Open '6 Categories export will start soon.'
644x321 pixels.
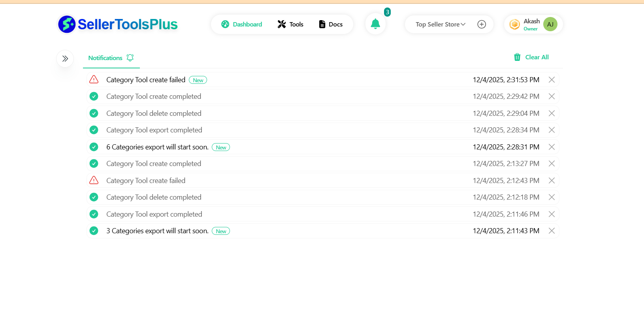click(157, 147)
